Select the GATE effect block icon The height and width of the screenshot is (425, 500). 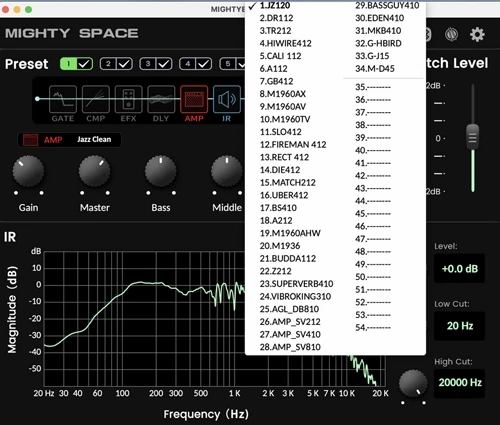(63, 99)
